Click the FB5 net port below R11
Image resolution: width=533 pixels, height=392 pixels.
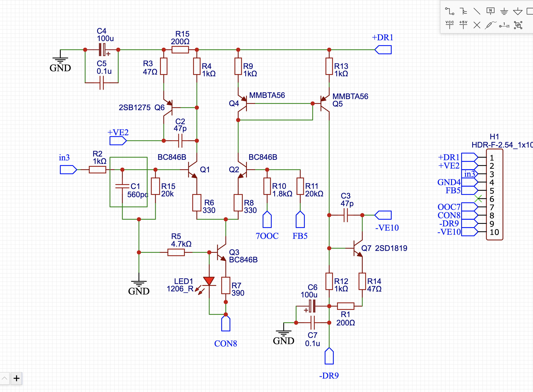pyautogui.click(x=300, y=220)
